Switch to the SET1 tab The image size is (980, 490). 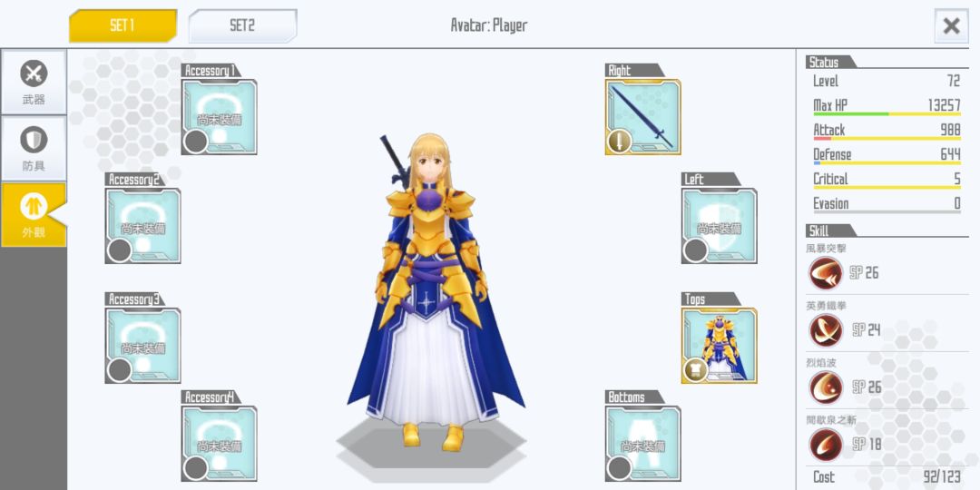pos(122,25)
